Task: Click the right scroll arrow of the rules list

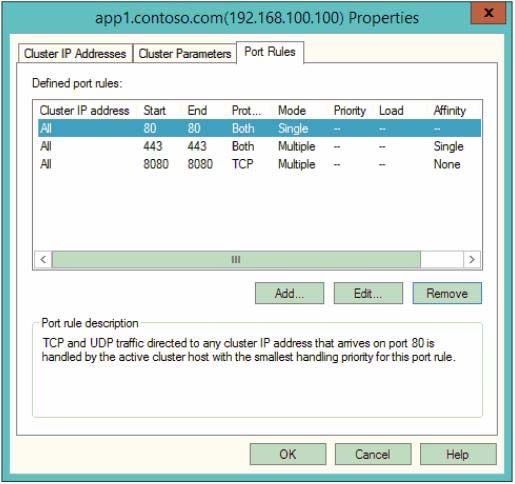Action: tap(472, 259)
